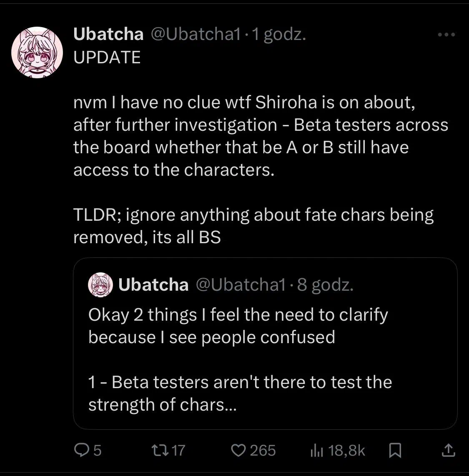The width and height of the screenshot is (469, 476).
Task: Open quoted tweet starting 'Okay 2 things'
Action: (265, 344)
